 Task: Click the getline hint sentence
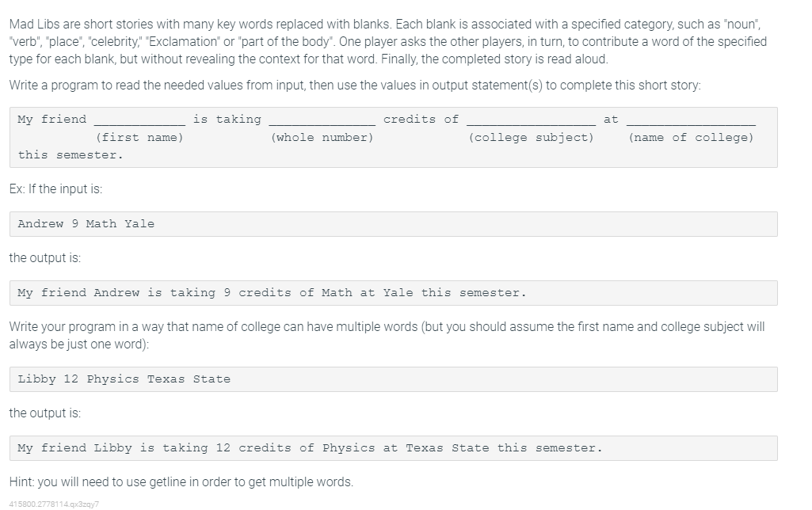(181, 482)
